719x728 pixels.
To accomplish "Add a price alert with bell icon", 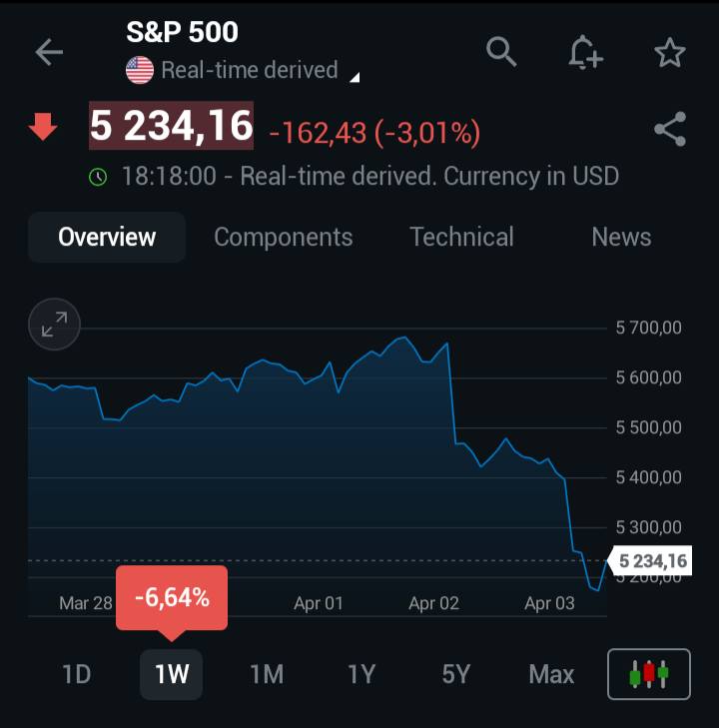I will click(x=585, y=53).
